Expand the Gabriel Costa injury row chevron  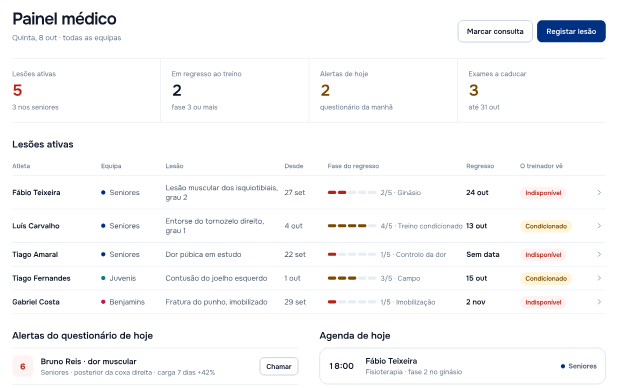599,302
